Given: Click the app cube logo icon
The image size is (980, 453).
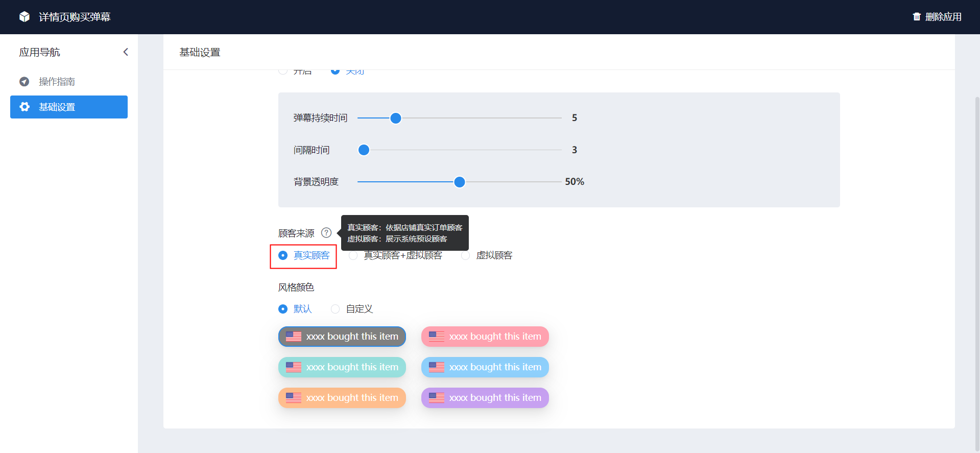Looking at the screenshot, I should pos(25,17).
